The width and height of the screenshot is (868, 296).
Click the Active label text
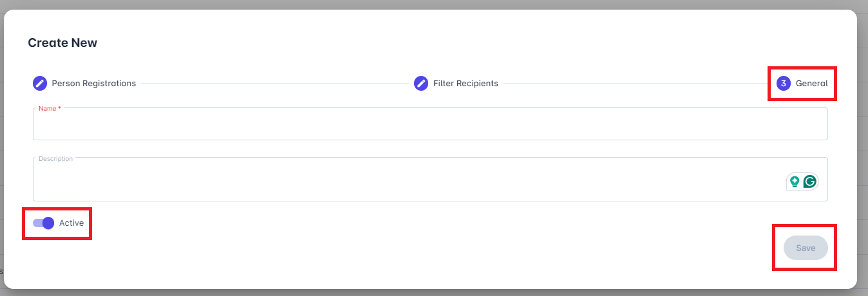pyautogui.click(x=71, y=223)
